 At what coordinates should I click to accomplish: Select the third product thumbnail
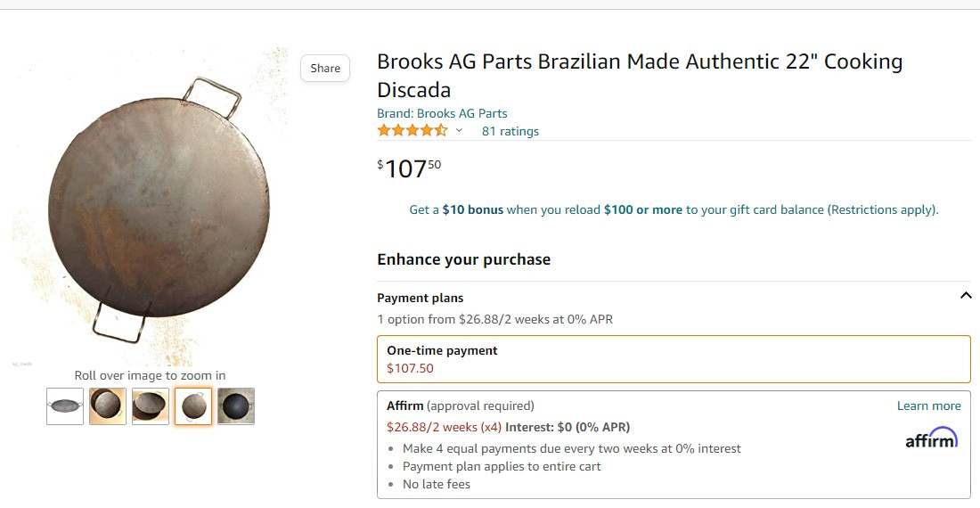(151, 406)
